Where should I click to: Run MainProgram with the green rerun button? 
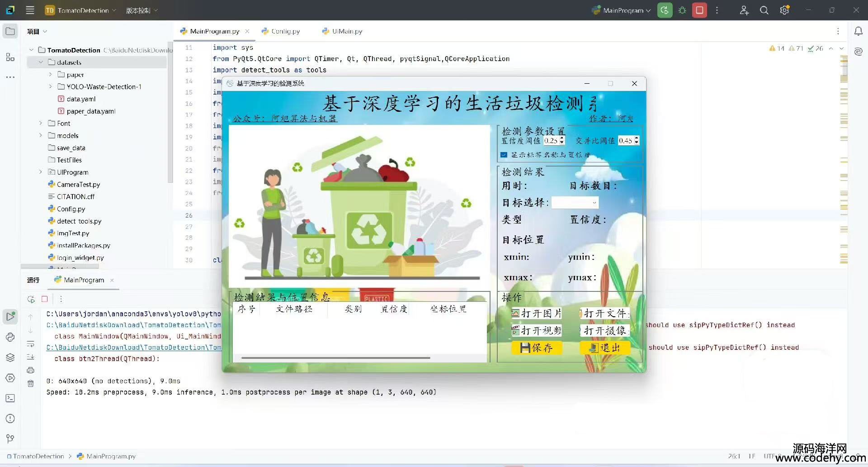pyautogui.click(x=665, y=10)
